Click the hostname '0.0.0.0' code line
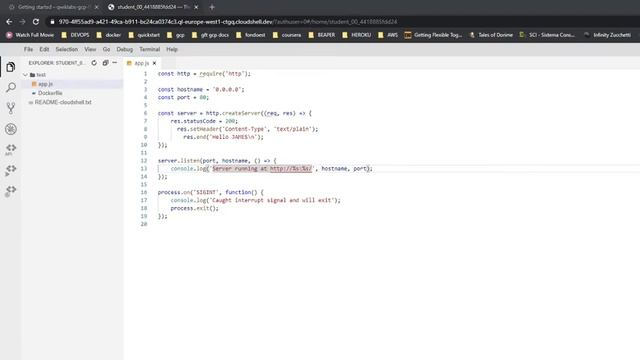640x360 pixels. point(201,89)
